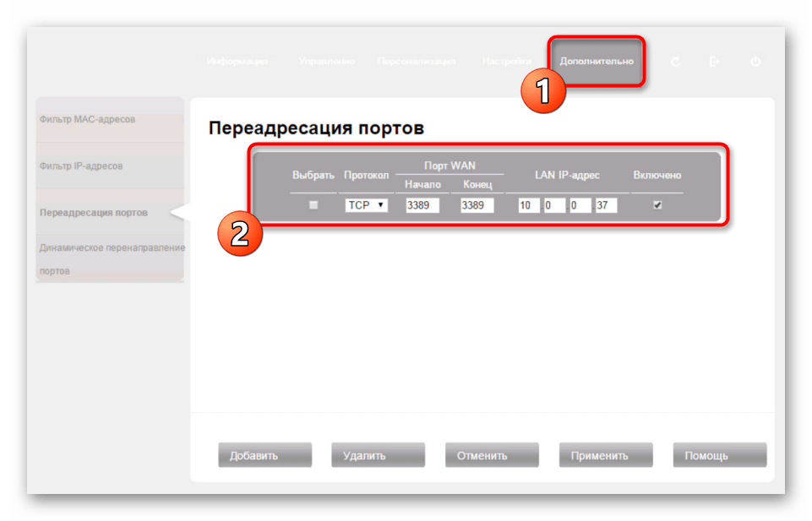Switch to the Информация tab
This screenshot has height=521, width=812.
(237, 62)
